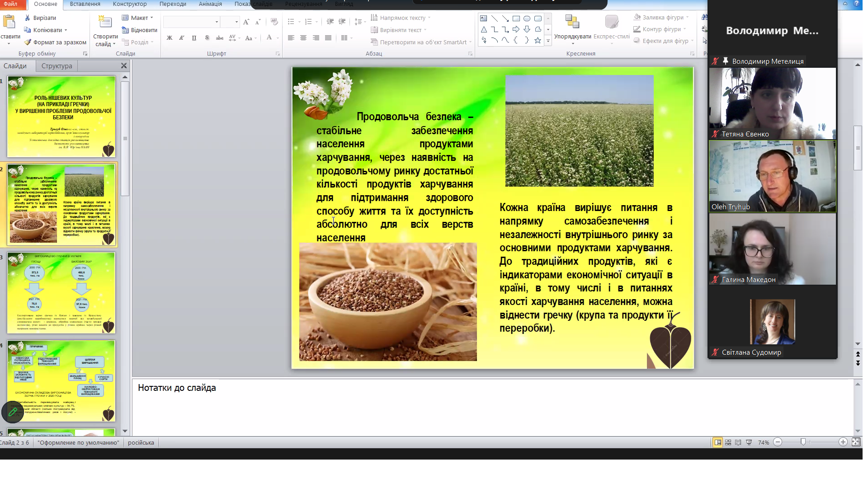868x488 pixels.
Task: Select the 5-point Star shape
Action: coord(538,40)
